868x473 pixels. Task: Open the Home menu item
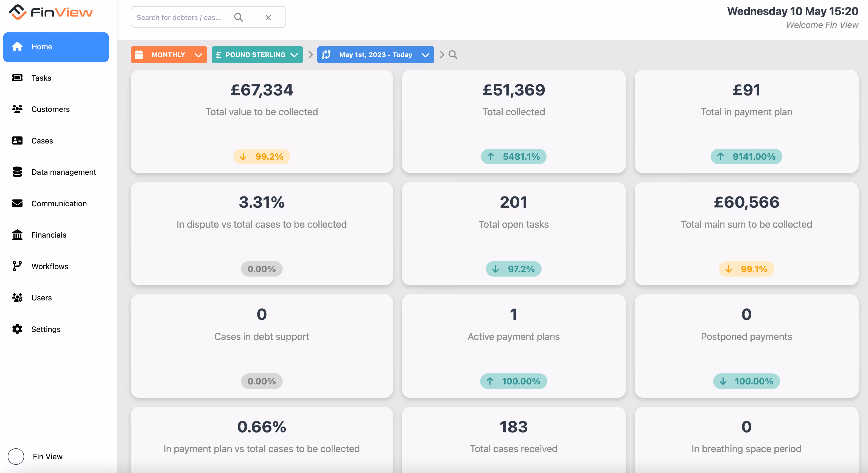56,47
